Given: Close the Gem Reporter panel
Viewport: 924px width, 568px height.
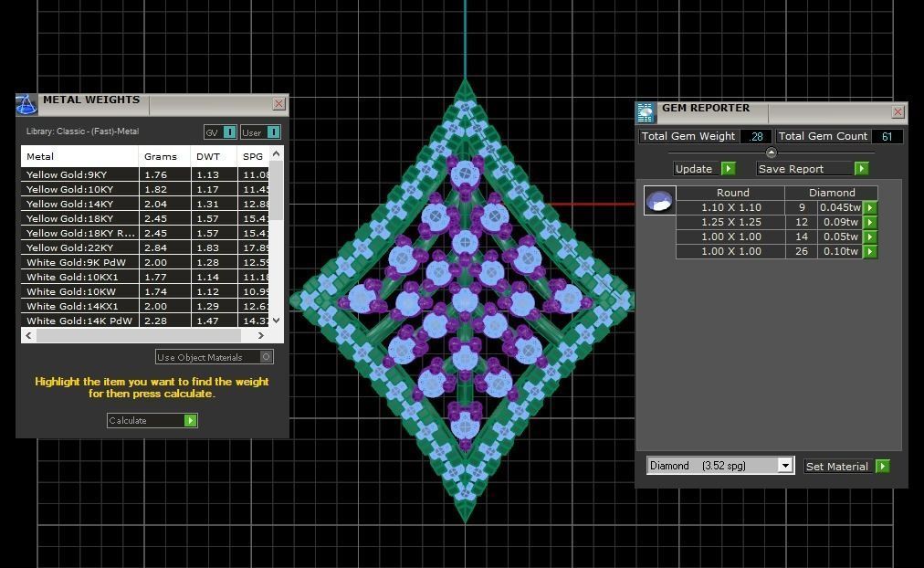Looking at the screenshot, I should click(898, 111).
